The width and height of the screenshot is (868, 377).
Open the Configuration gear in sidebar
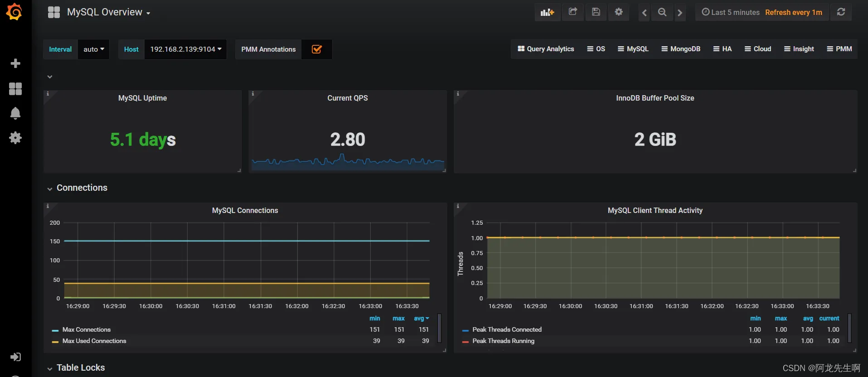[15, 138]
